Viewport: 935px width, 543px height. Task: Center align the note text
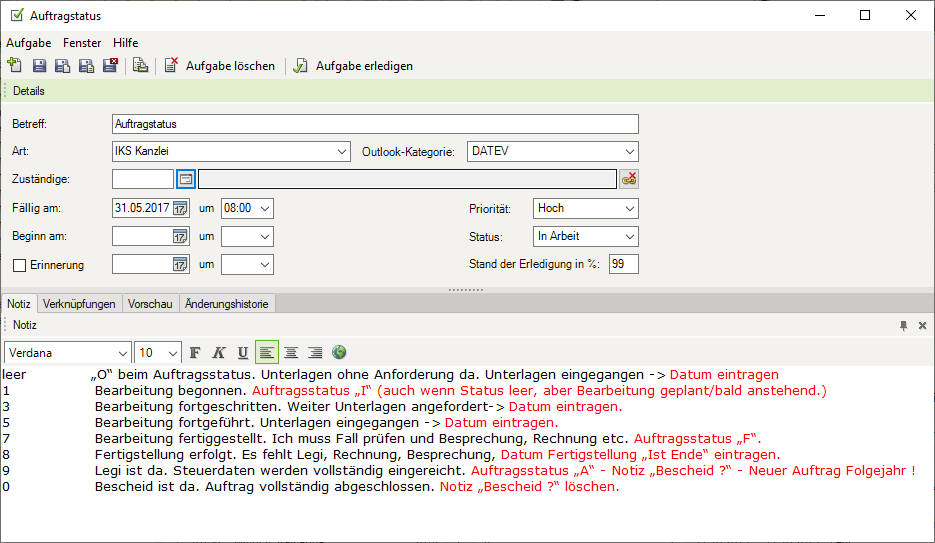(x=291, y=352)
